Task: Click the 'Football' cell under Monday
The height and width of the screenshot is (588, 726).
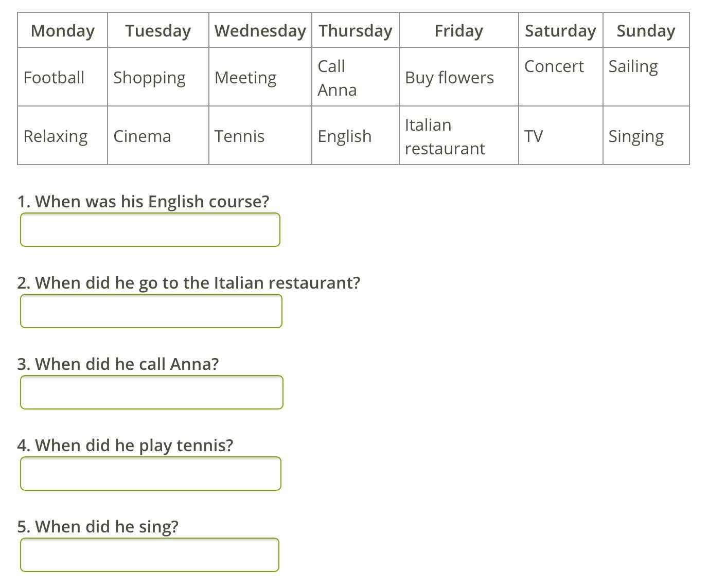Action: pyautogui.click(x=63, y=77)
